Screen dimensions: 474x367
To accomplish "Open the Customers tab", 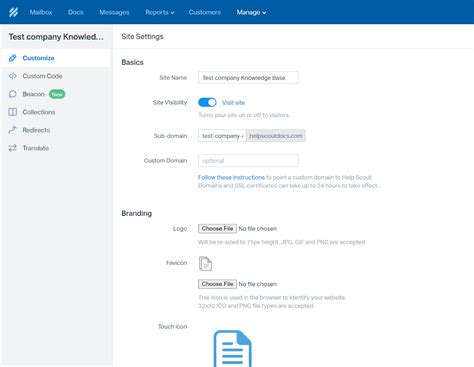I will (x=205, y=12).
